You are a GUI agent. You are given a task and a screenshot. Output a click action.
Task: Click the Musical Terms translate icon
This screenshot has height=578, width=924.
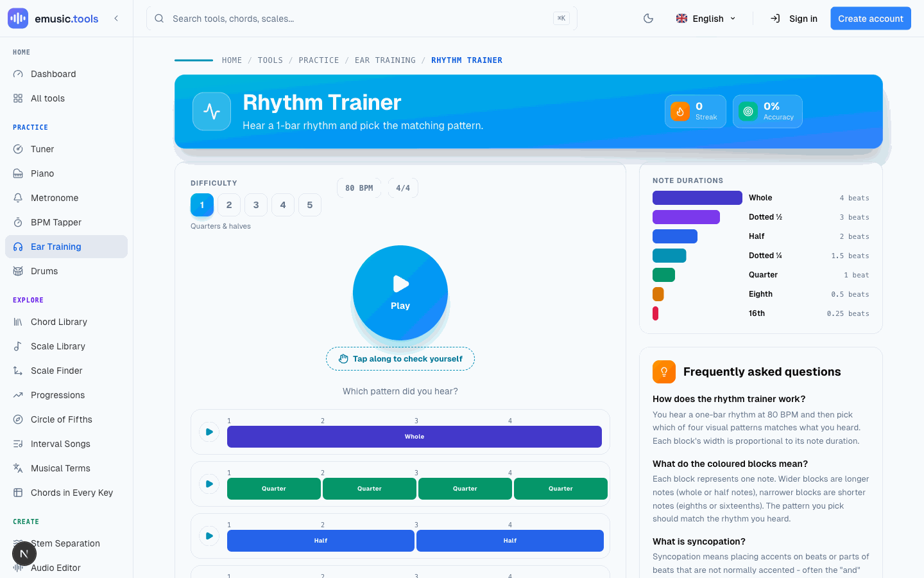pos(18,468)
